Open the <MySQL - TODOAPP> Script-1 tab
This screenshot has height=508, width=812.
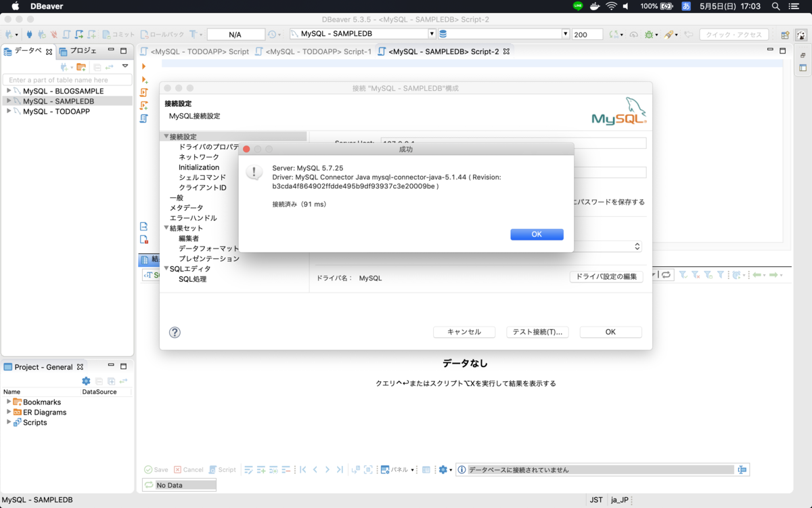(x=313, y=51)
